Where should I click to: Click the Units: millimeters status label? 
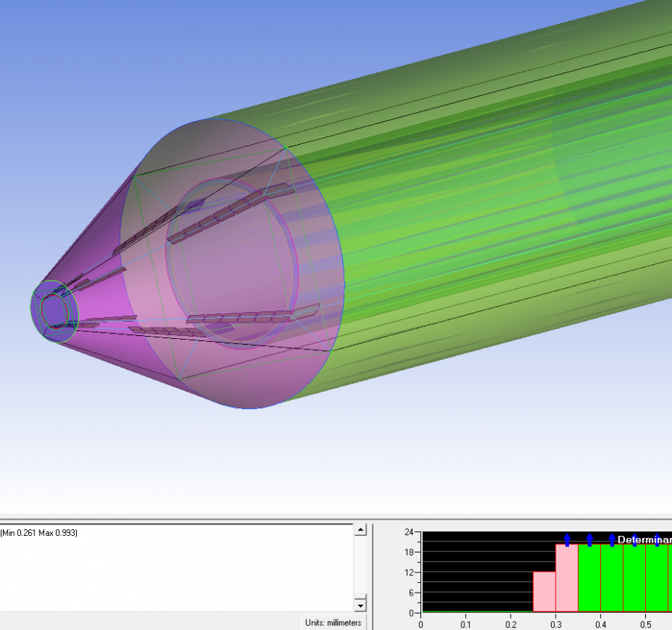(333, 623)
